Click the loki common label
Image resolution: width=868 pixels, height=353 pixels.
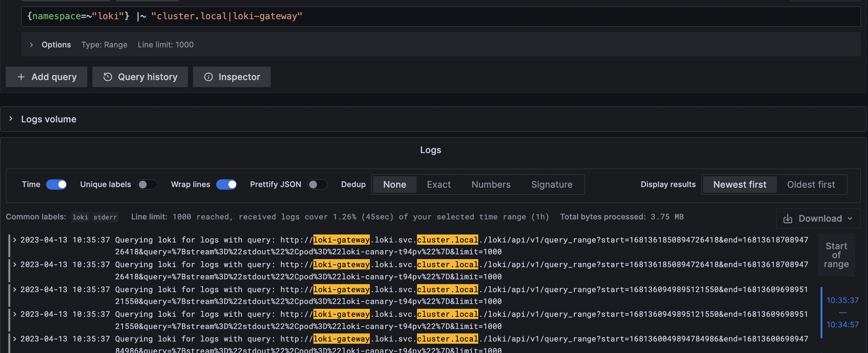80,218
